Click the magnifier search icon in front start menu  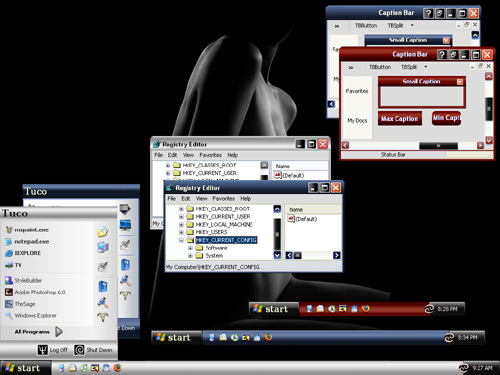[x=103, y=302]
